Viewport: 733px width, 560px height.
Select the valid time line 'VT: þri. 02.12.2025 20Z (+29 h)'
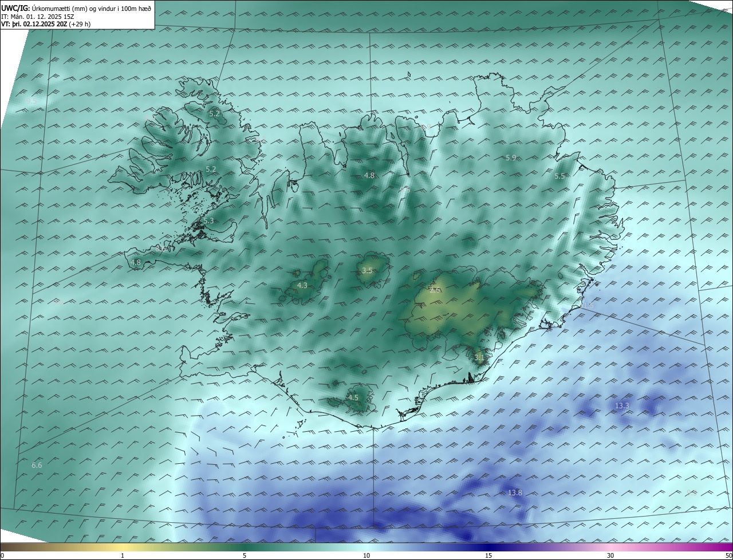[46, 24]
